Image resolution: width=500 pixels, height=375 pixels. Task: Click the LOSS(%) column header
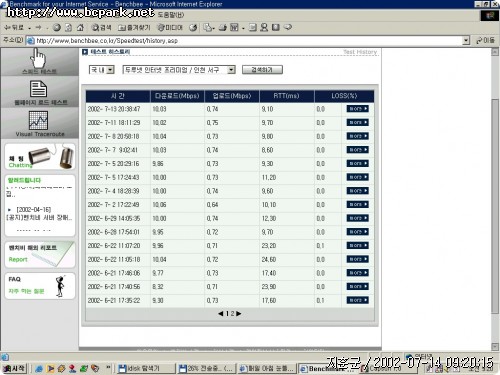(x=344, y=96)
